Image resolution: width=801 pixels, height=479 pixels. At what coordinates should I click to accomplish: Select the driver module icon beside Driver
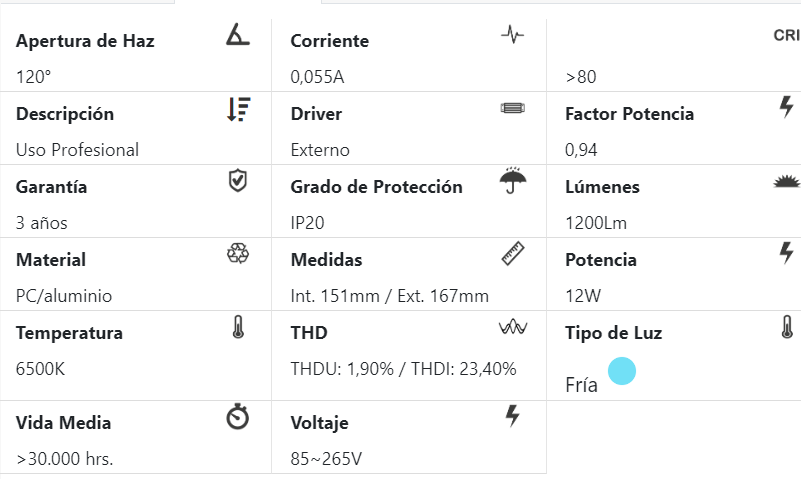(512, 108)
